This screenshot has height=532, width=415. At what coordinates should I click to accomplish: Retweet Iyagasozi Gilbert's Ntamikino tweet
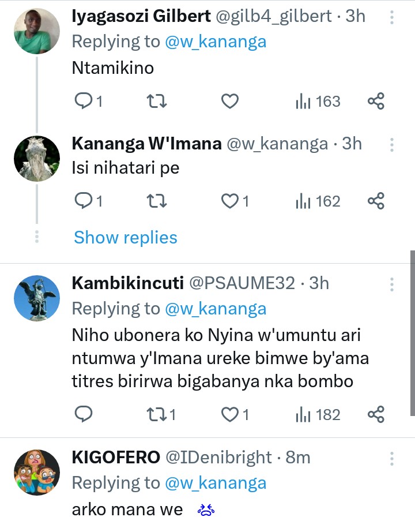pyautogui.click(x=157, y=102)
